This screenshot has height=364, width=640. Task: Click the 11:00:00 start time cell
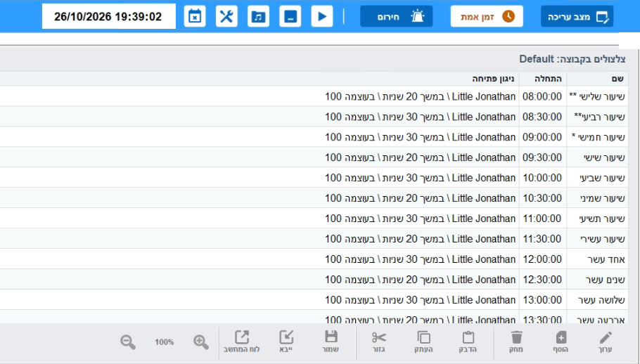coord(542,219)
